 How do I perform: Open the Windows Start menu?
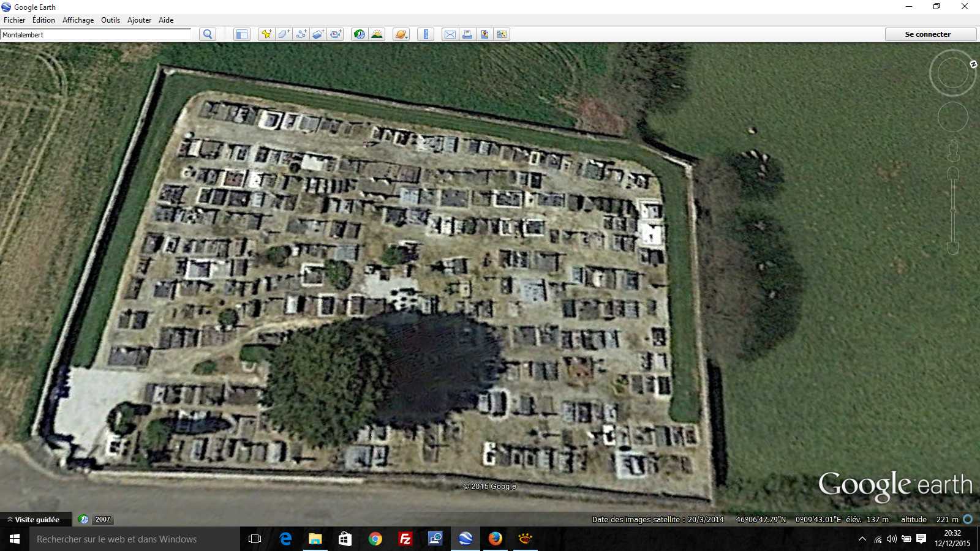coord(15,539)
